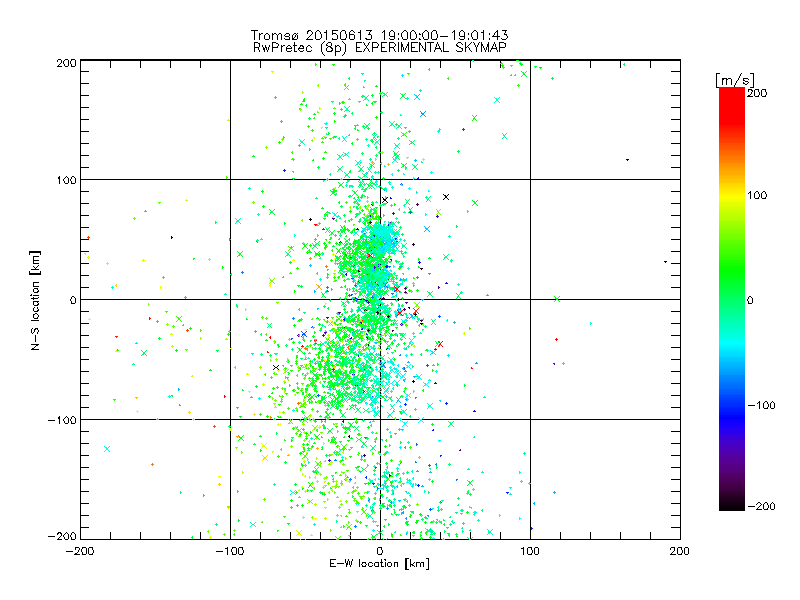Click the "E-W location [km]" axis label
Screen dimensions: 800x600
click(x=379, y=564)
